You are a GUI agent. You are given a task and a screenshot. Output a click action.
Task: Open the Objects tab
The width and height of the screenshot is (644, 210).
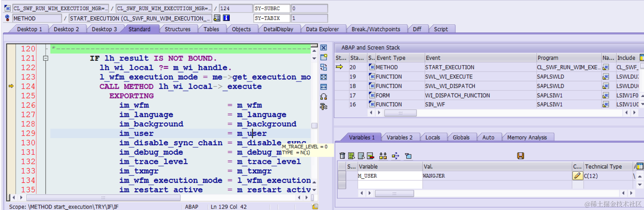(241, 29)
